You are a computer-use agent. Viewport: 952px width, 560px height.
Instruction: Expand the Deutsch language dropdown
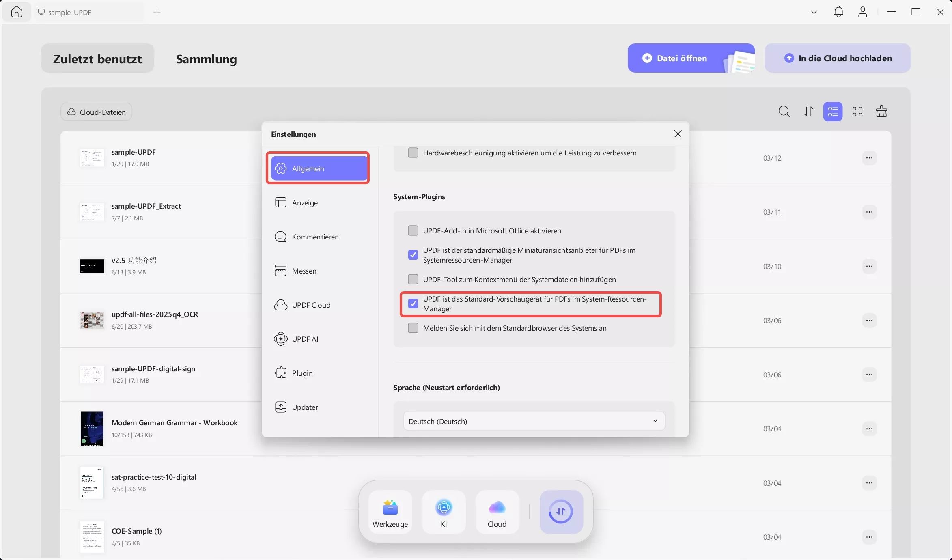click(534, 421)
